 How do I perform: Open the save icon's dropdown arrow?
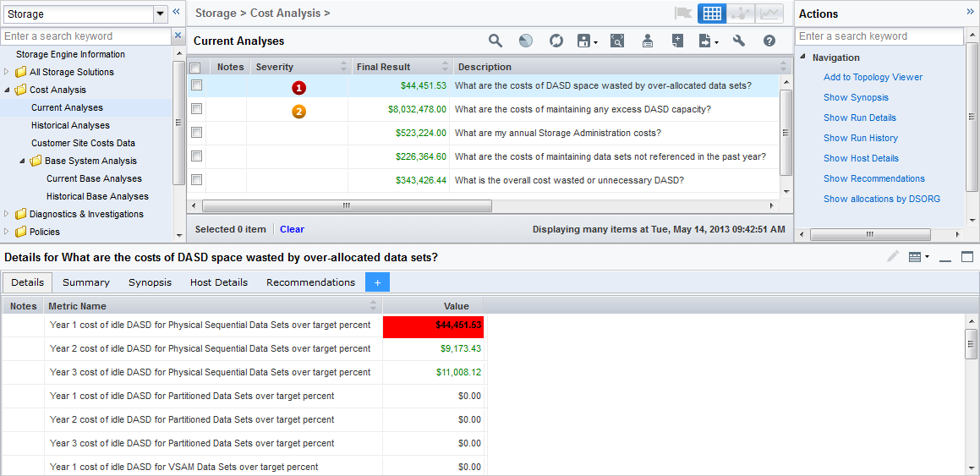coord(595,42)
